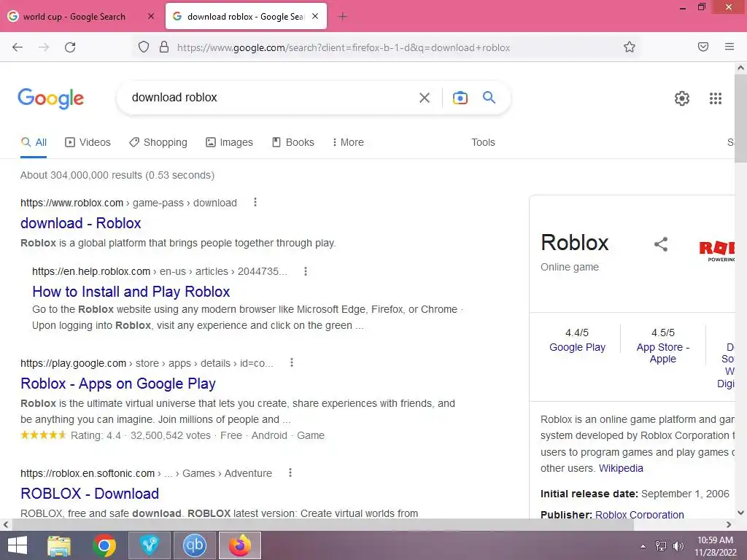Open options for roblox.com game-pass result
The width and height of the screenshot is (747, 560).
[x=255, y=203]
